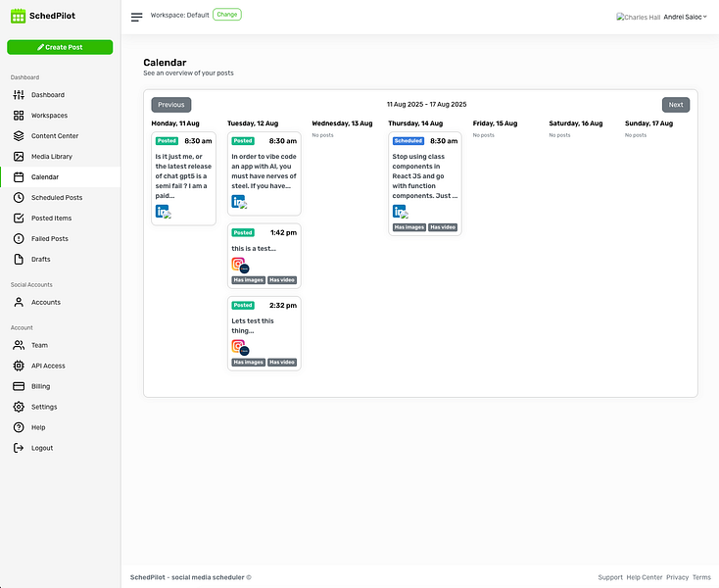The height and width of the screenshot is (588, 719).
Task: Open Thursday's scheduled React JS post card
Action: tap(424, 183)
